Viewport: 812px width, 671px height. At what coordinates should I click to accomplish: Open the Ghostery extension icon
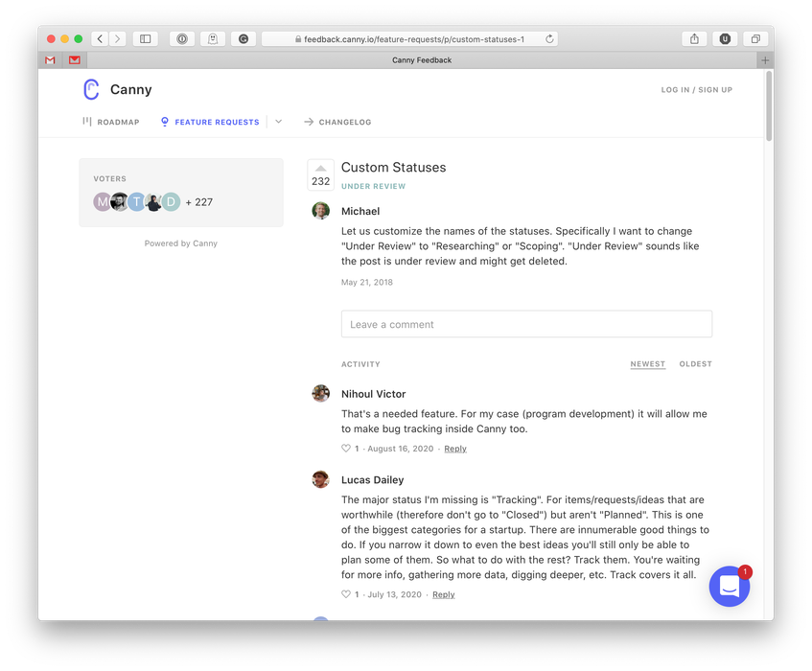(x=213, y=39)
